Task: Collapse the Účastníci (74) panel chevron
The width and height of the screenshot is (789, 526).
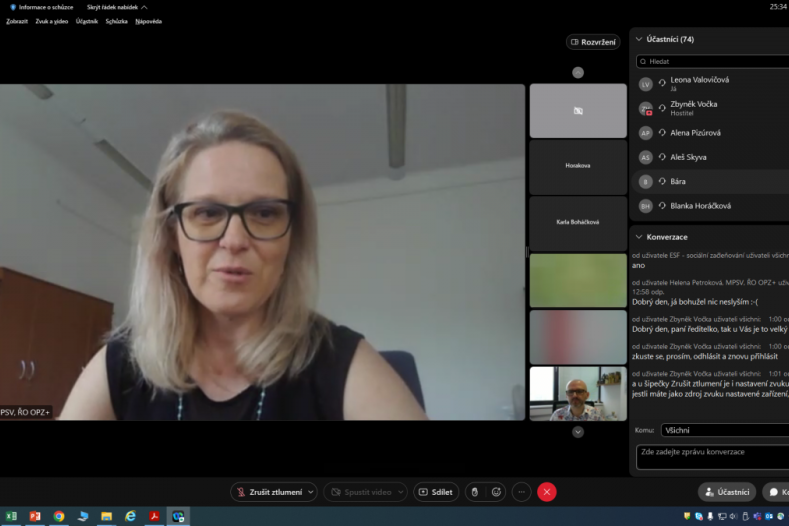Action: 639,39
